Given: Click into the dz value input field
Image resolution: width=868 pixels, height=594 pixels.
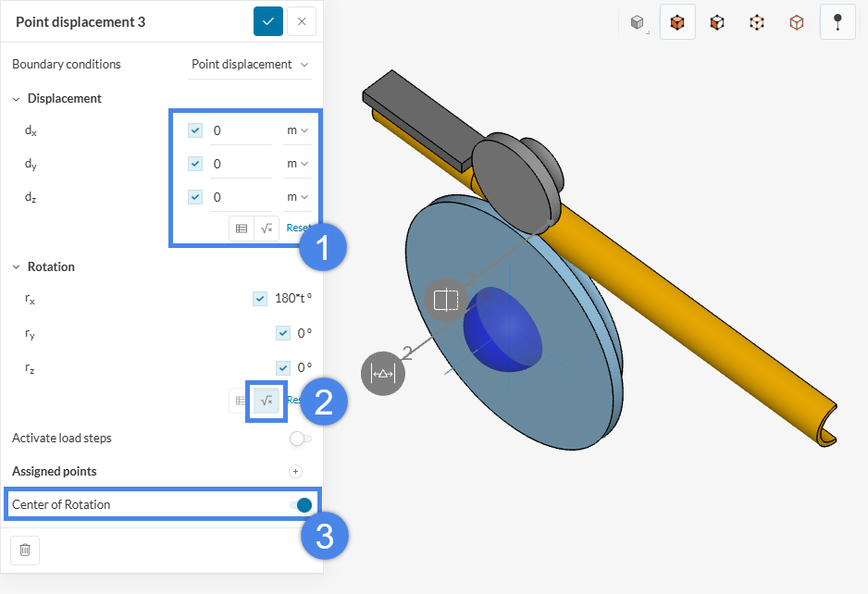Looking at the screenshot, I should coord(241,197).
